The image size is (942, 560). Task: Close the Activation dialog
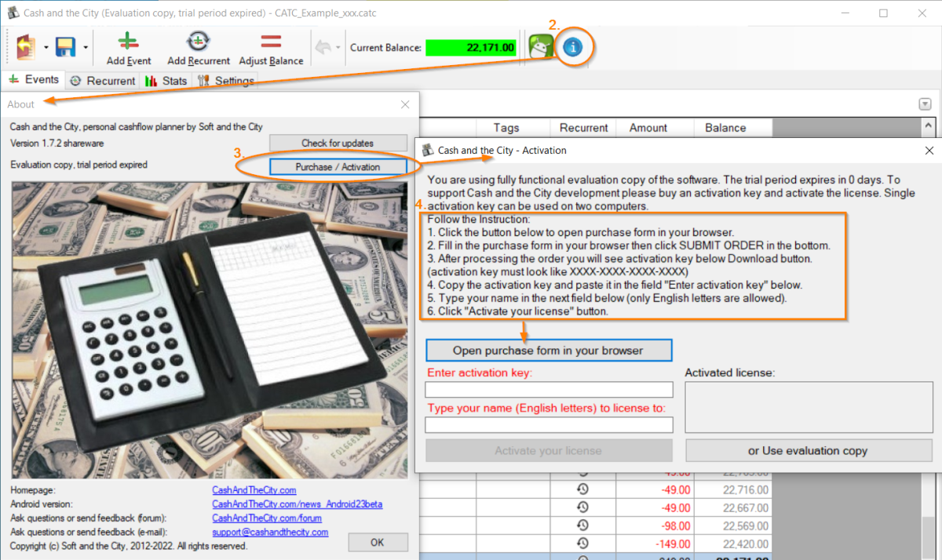click(x=929, y=150)
